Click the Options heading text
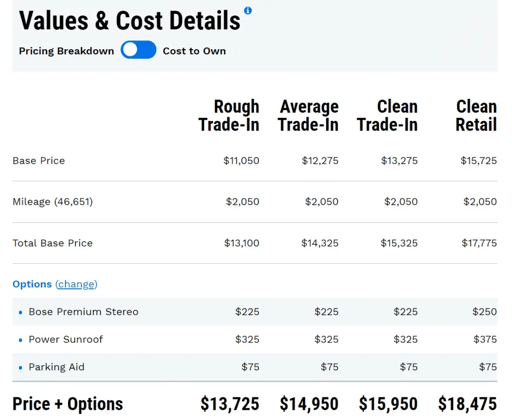Viewport: 512px width, 420px height. point(32,284)
